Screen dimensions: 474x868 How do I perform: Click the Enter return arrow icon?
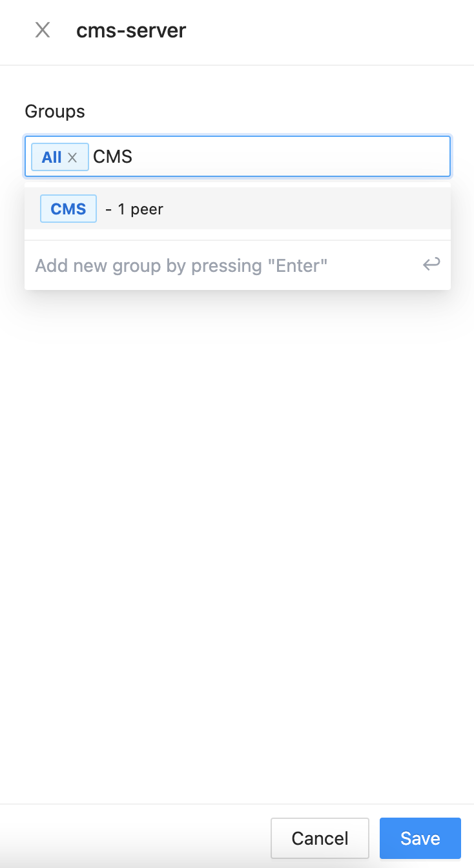(431, 264)
